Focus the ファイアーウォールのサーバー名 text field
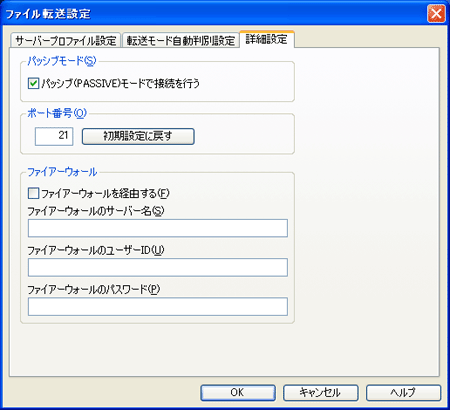The width and height of the screenshot is (450, 410). click(158, 228)
